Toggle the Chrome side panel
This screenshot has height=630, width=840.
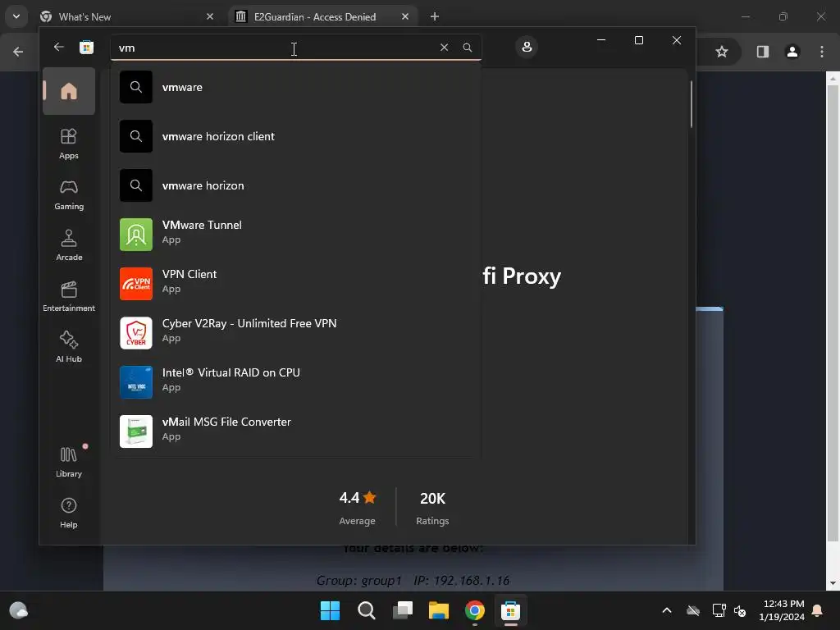[x=762, y=52]
